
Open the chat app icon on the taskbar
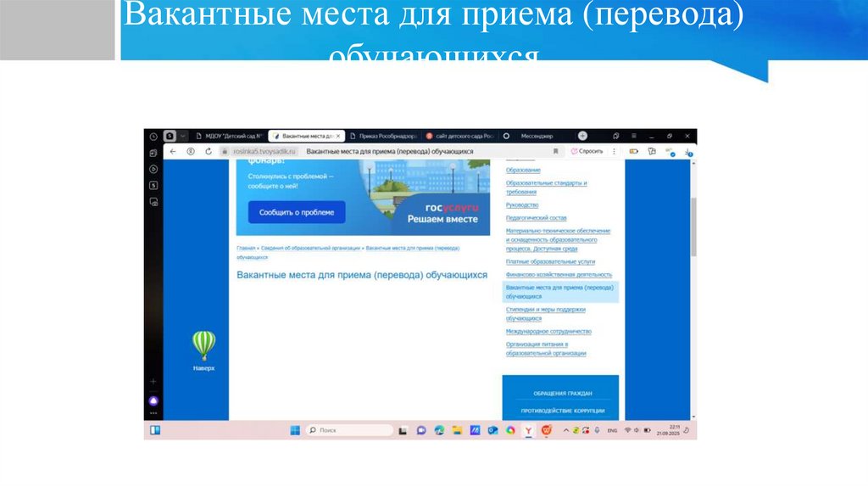point(421,430)
